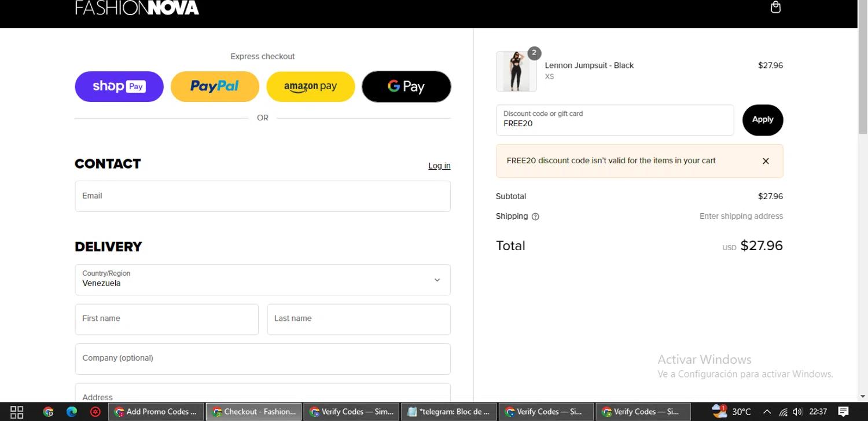Click into the Last name field
Image resolution: width=868 pixels, height=421 pixels.
tap(359, 319)
